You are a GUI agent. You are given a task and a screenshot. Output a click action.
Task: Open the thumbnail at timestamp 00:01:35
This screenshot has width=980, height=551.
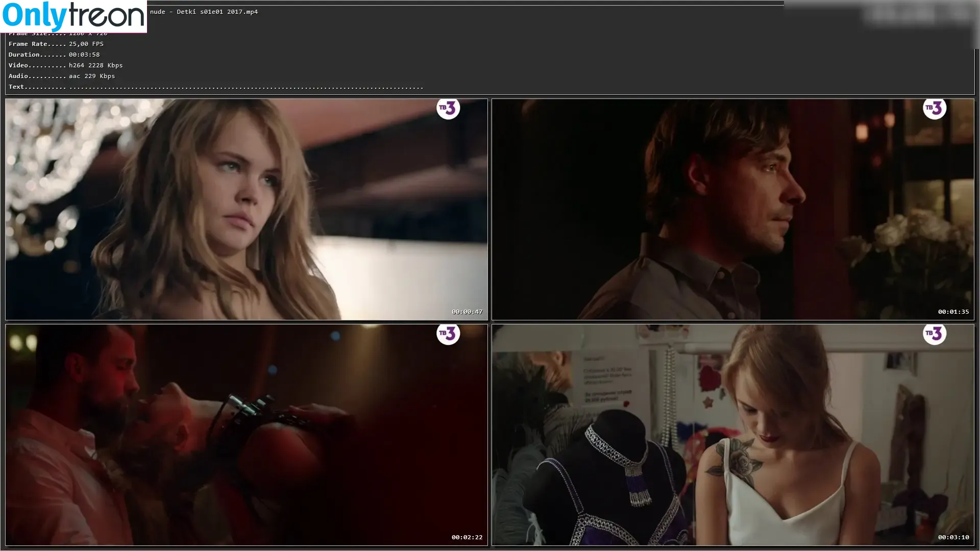(733, 209)
